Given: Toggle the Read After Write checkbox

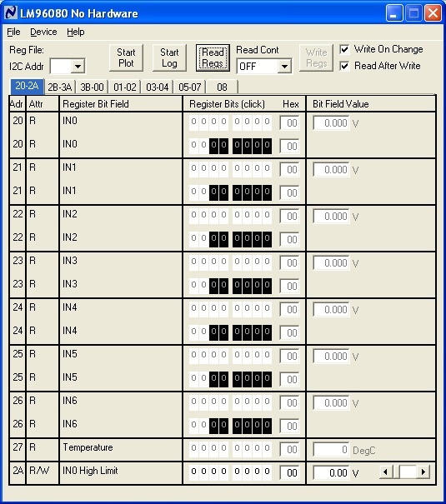Looking at the screenshot, I should pyautogui.click(x=344, y=66).
